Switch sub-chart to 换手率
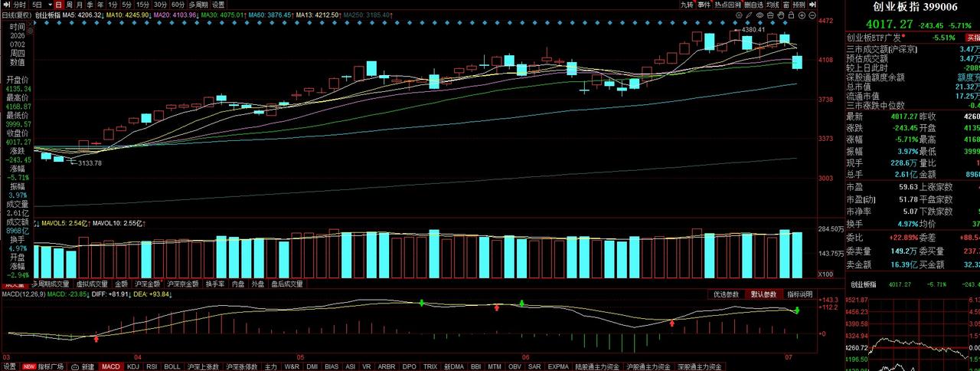 tap(215, 284)
